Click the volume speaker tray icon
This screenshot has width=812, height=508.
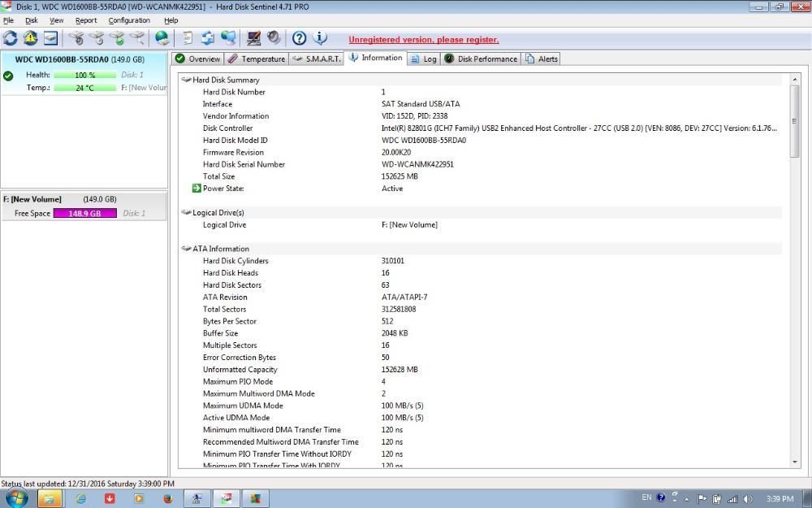click(748, 499)
